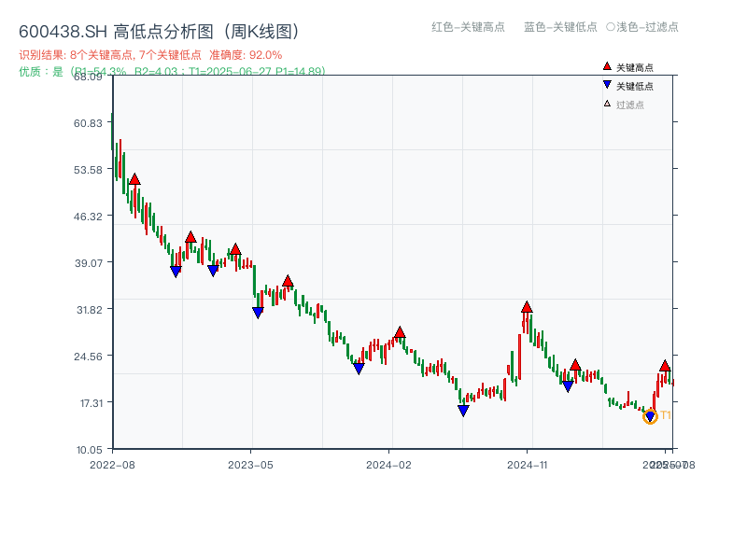Click the 过滤点 hollow triangle legend icon
This screenshot has width=747, height=560.
coord(607,102)
